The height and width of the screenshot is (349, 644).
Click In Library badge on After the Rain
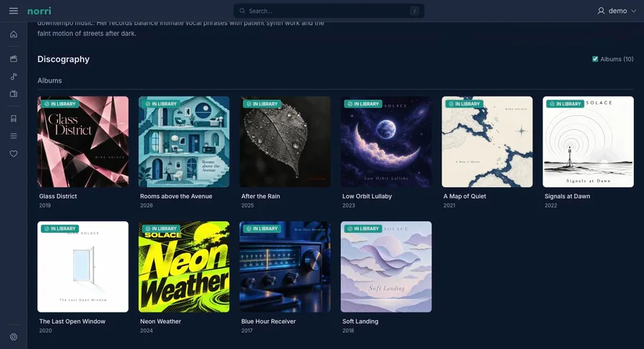tap(262, 104)
